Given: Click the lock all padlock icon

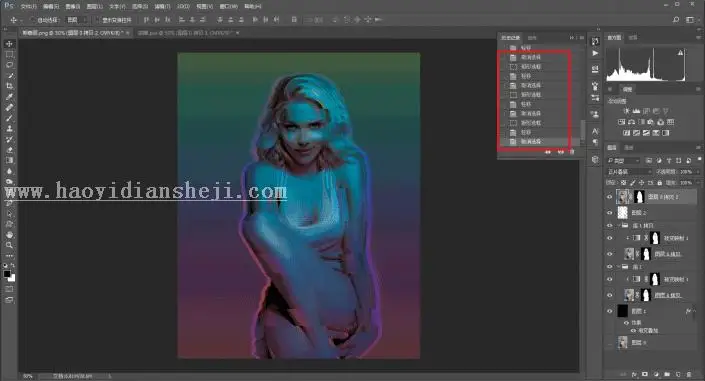Looking at the screenshot, I should click(660, 183).
